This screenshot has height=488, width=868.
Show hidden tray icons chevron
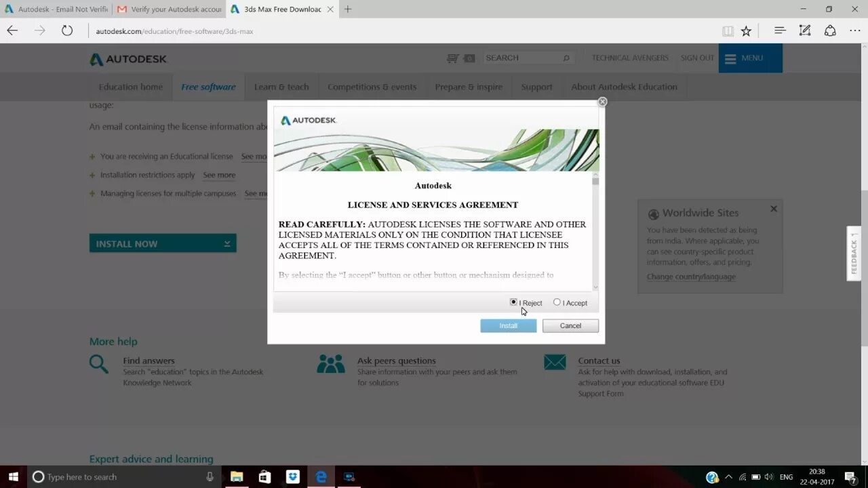[729, 476]
